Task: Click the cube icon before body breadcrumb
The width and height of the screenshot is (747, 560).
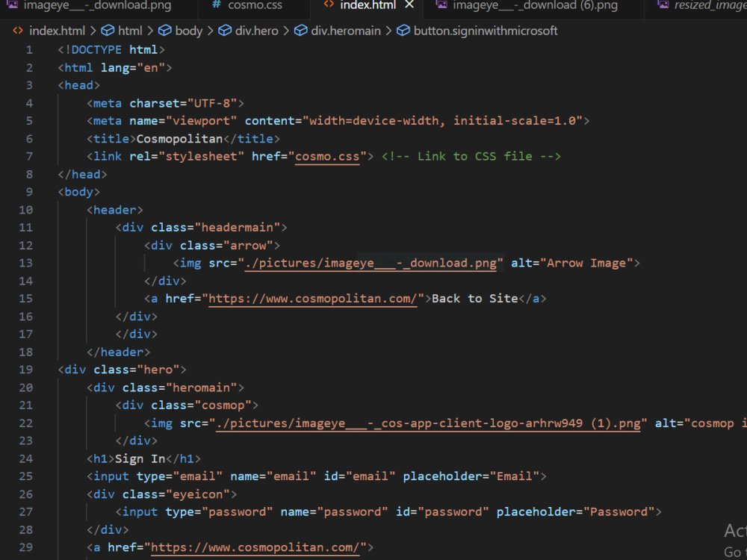Action: 165,31
